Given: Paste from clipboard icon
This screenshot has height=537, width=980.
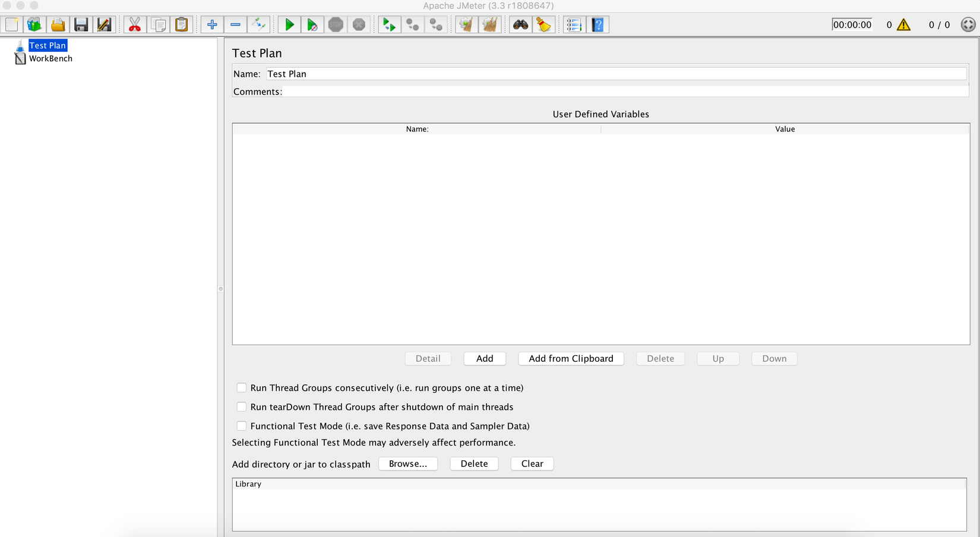Looking at the screenshot, I should coord(182,24).
